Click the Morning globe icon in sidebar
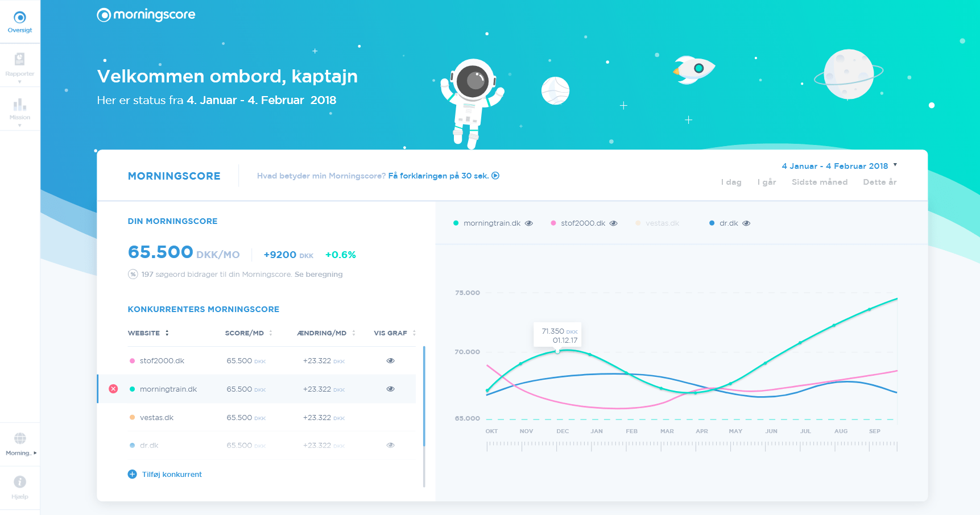Viewport: 980px width, 515px height. (x=20, y=438)
